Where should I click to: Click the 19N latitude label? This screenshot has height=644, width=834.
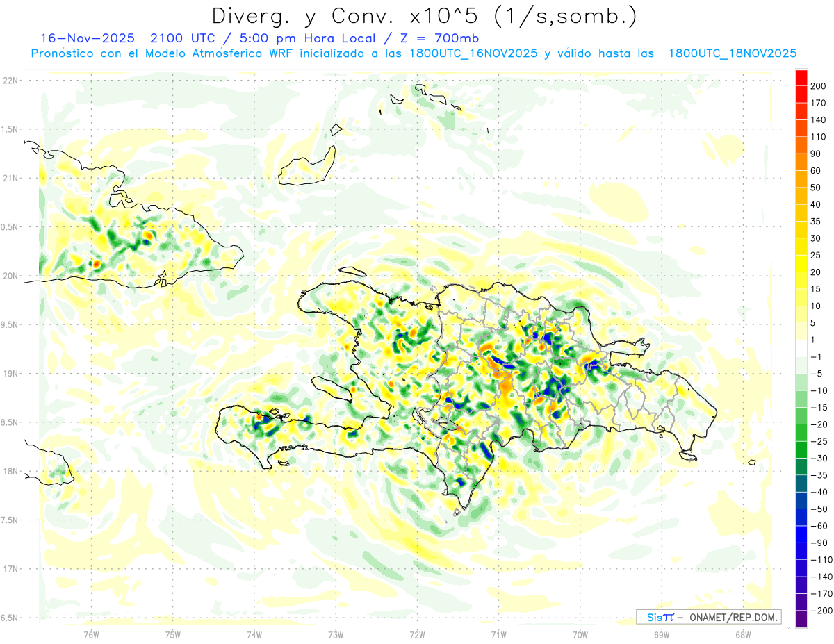click(x=10, y=374)
